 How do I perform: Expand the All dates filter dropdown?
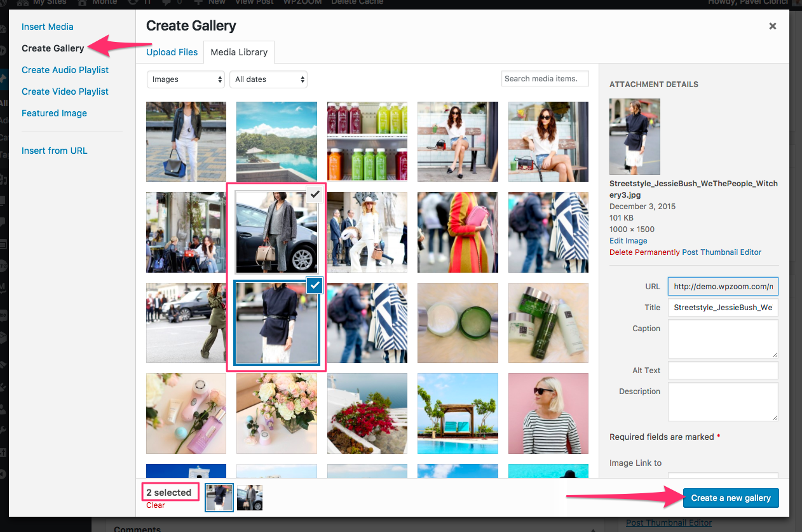(x=268, y=79)
